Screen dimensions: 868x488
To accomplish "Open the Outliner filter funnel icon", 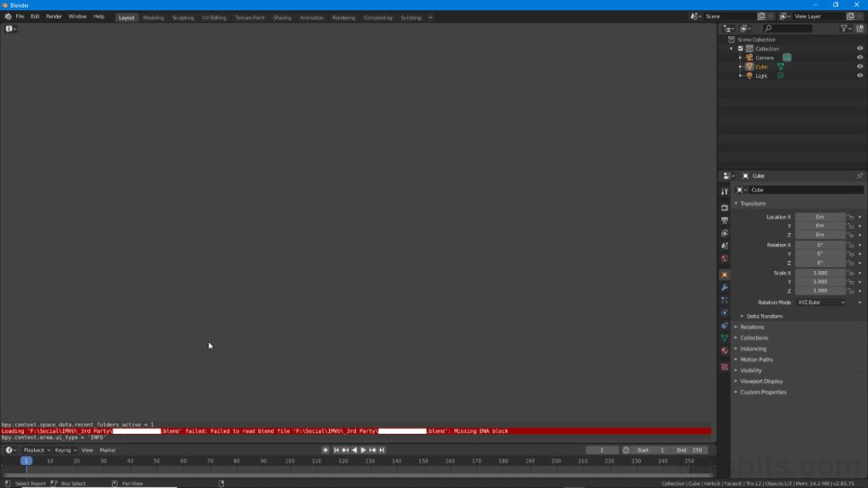I will pyautogui.click(x=844, y=28).
